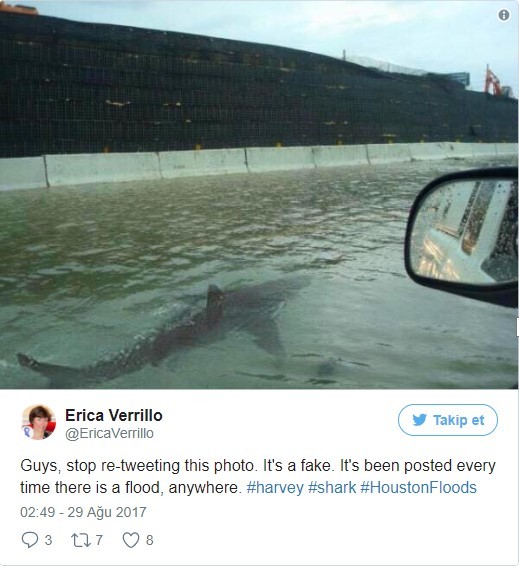
Task: Click the Erica Verrillo display name
Action: point(114,415)
